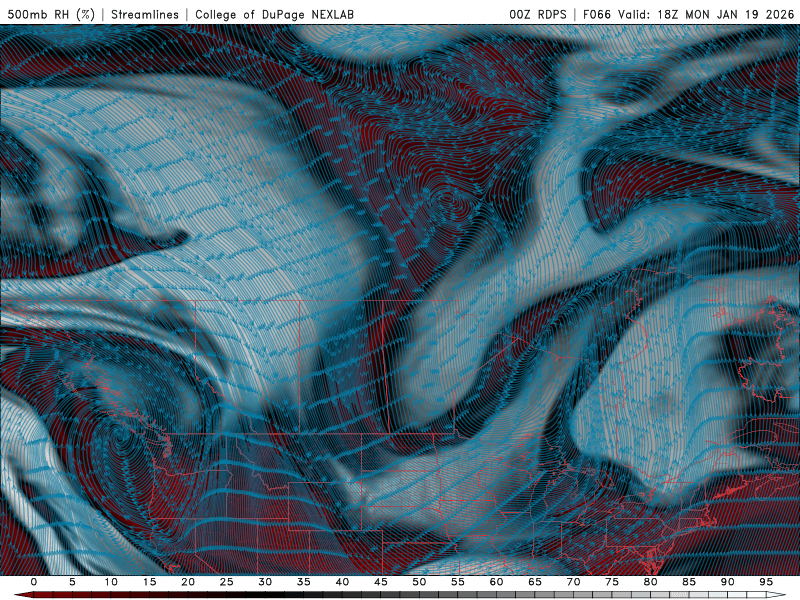Select the "Streamlines" header label
800x600 pixels.
pyautogui.click(x=145, y=14)
